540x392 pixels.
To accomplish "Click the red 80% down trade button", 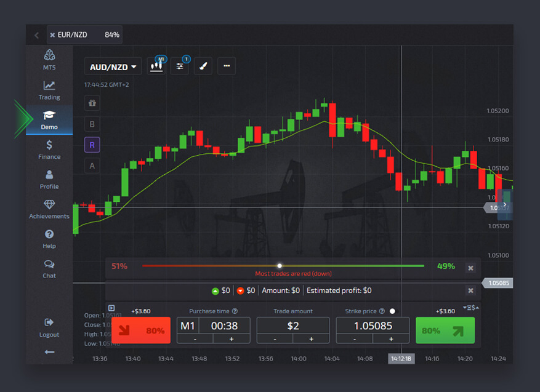I will click(141, 330).
